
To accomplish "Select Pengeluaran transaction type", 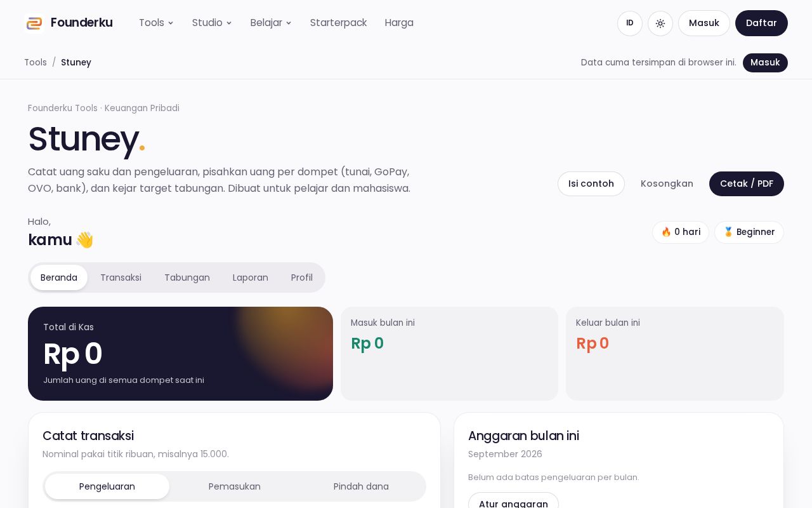I will (107, 486).
